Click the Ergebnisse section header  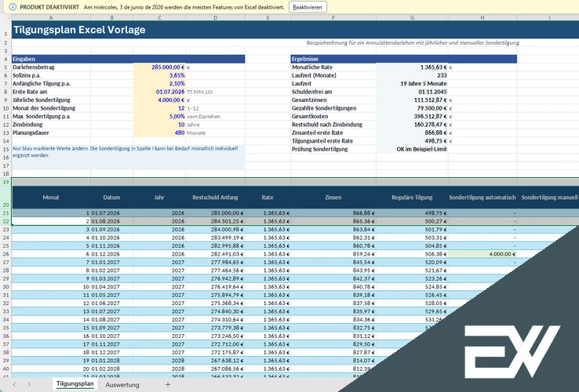click(x=403, y=59)
